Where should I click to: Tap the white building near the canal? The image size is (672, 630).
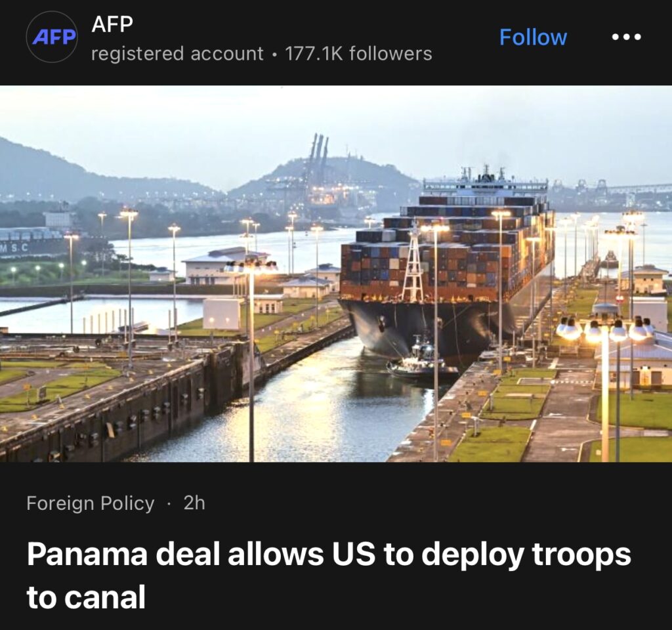226,266
